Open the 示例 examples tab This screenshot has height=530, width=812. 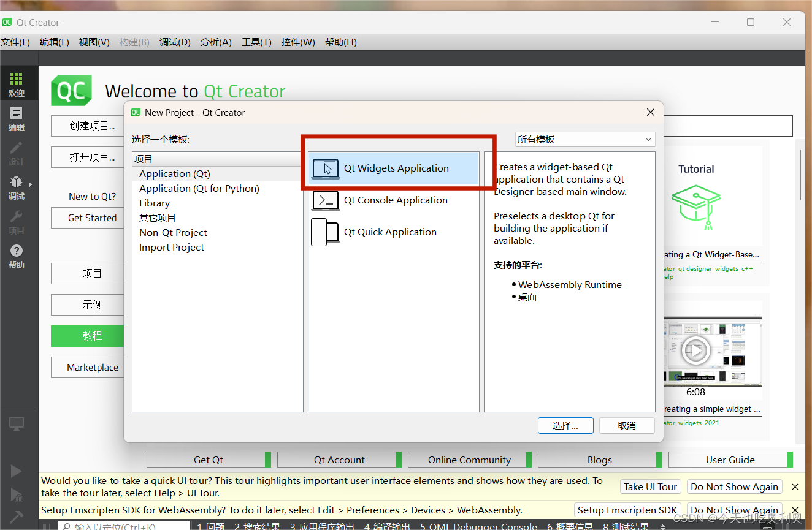[x=88, y=305]
